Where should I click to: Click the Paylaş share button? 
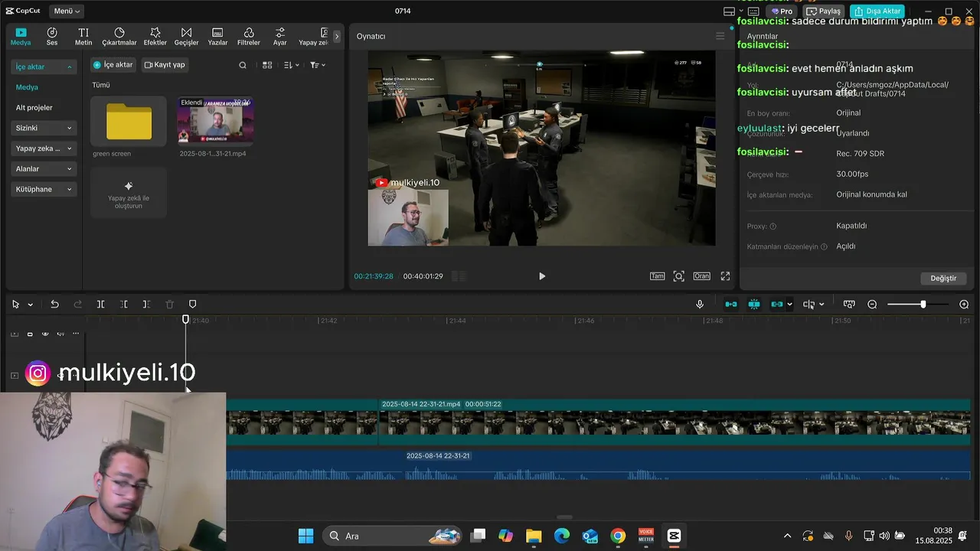pos(823,11)
